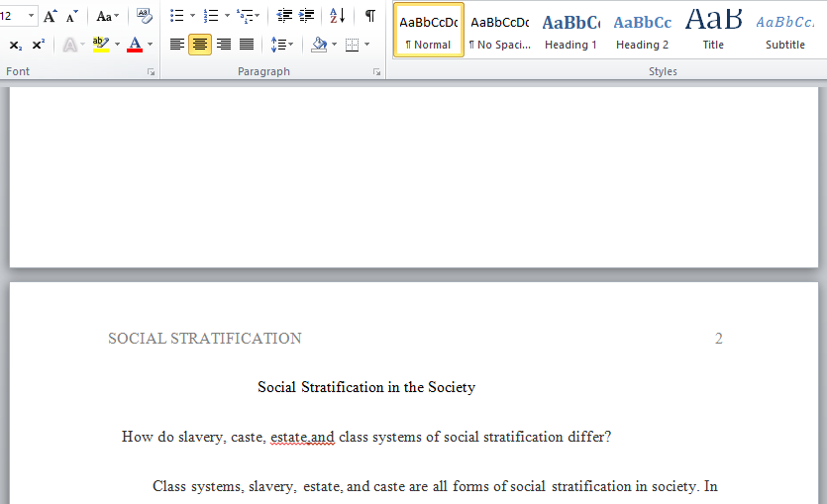
Task: Open Line and Paragraph Spacing menu
Action: pos(281,45)
